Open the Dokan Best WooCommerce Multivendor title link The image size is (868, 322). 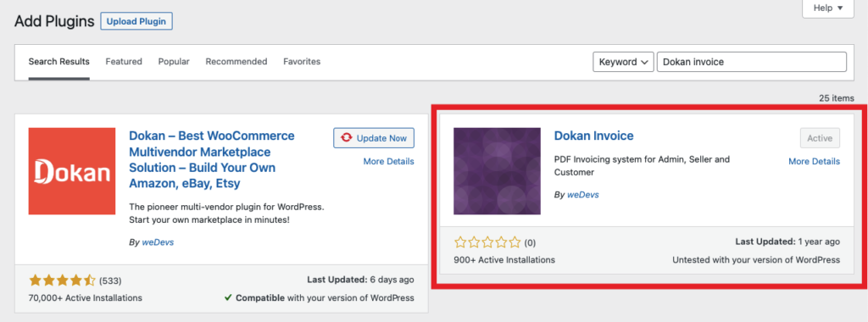[211, 159]
